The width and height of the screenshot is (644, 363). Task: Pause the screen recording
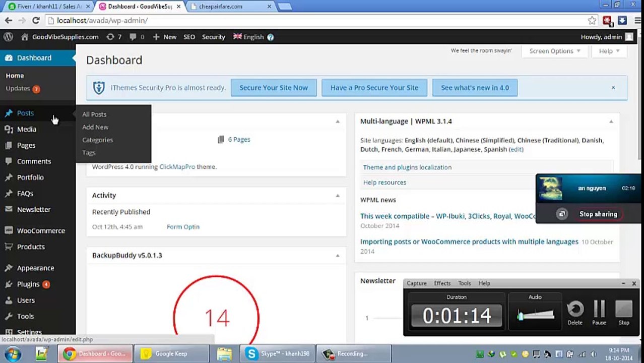tap(599, 313)
